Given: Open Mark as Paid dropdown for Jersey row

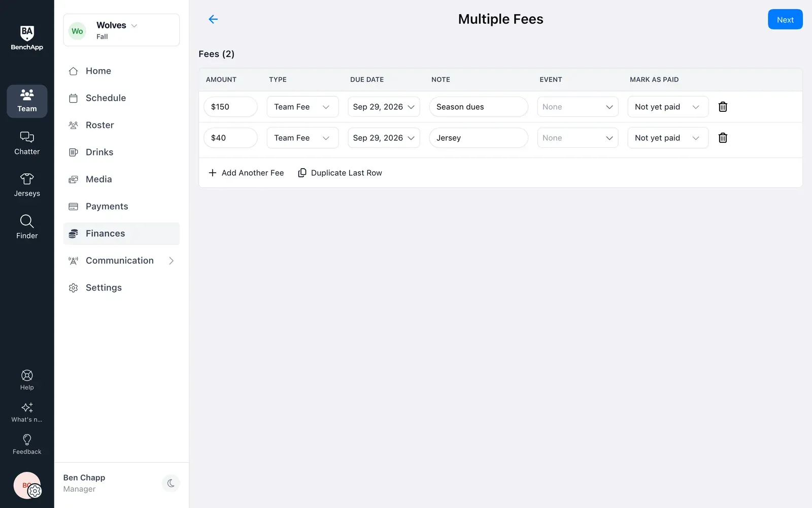Looking at the screenshot, I should (668, 138).
